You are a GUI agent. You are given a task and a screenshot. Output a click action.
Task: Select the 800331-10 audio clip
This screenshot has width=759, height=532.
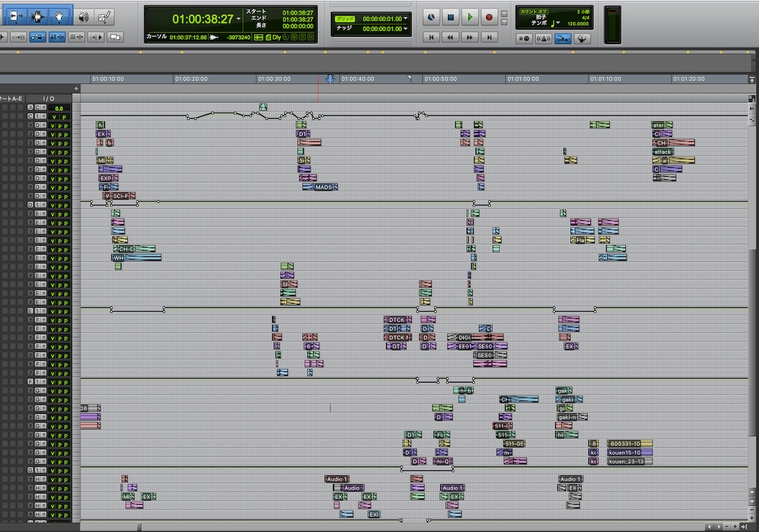point(630,444)
